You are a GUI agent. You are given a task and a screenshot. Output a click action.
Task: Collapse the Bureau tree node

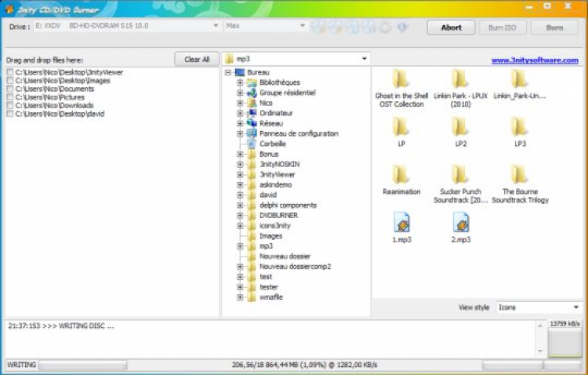[228, 72]
